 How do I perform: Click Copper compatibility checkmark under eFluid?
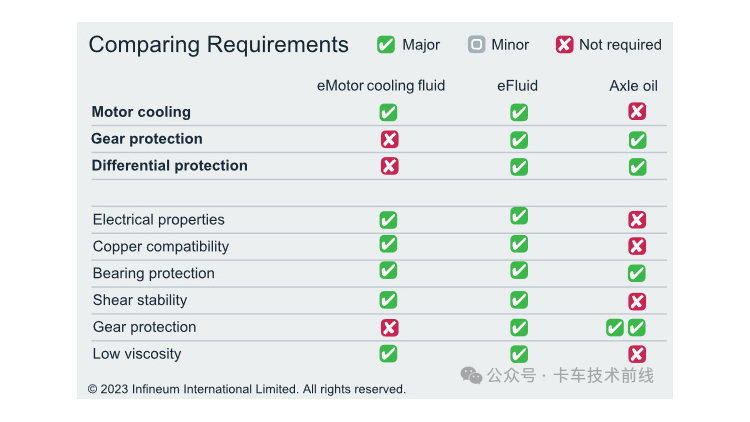pos(519,244)
